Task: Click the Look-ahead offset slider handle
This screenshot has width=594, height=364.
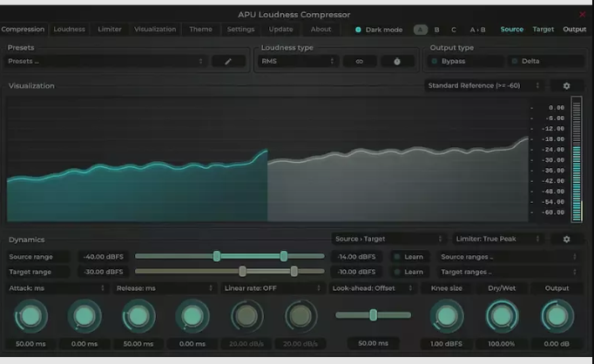Action: (x=373, y=314)
